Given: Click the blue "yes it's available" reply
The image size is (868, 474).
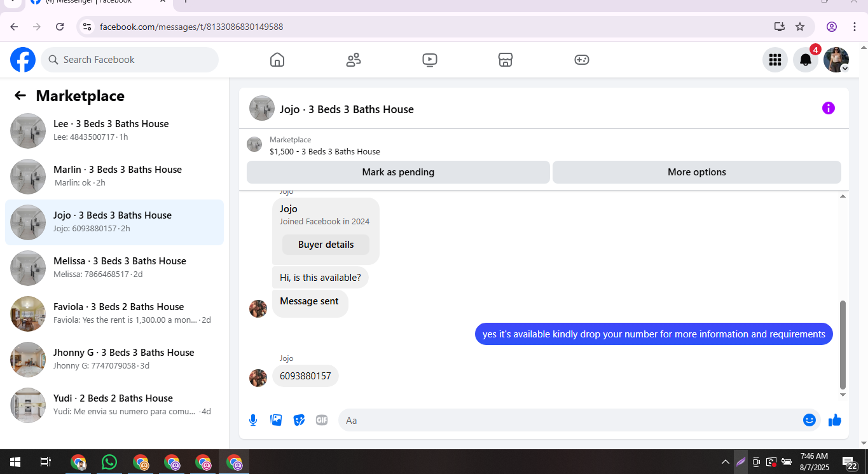Looking at the screenshot, I should pos(654,334).
